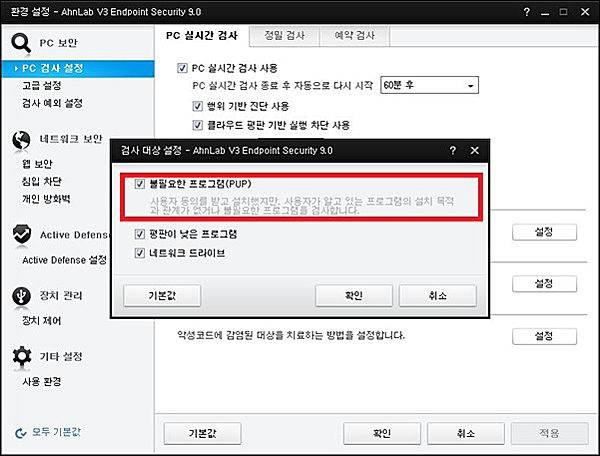The image size is (600, 456).
Task: Close the 환경 설정 main window
Action: [585, 12]
